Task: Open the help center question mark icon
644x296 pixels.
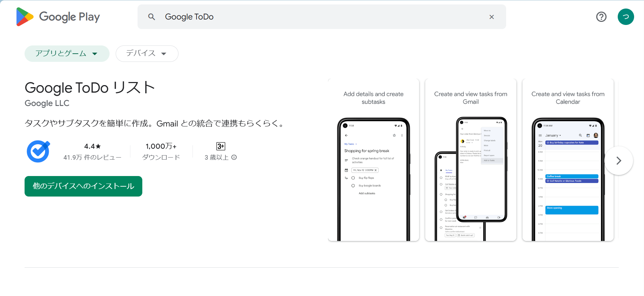Action: [601, 17]
